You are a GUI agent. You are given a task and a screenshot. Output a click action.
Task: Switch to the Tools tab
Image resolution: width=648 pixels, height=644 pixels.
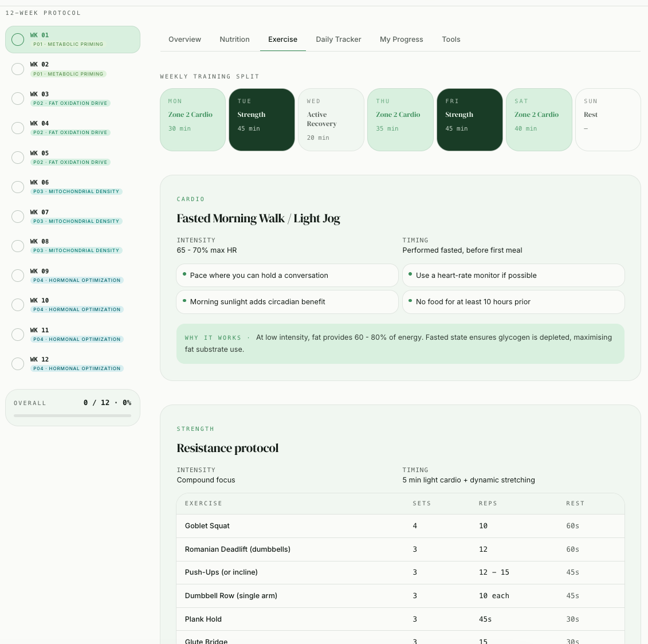(x=451, y=40)
